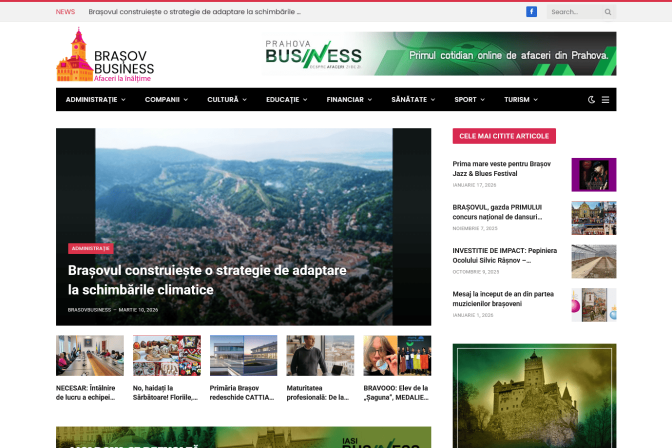This screenshot has width=672, height=448.
Task: Expand the Educație chevron
Action: coord(305,99)
